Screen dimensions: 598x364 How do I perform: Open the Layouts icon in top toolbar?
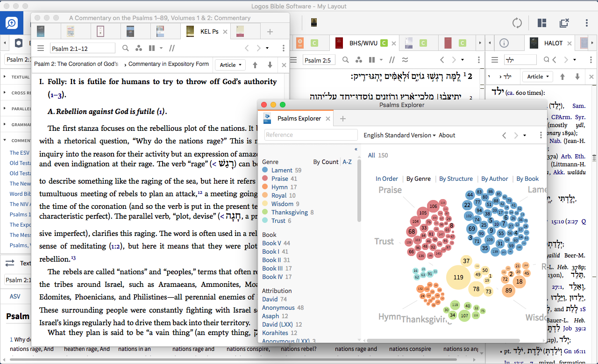tap(542, 23)
